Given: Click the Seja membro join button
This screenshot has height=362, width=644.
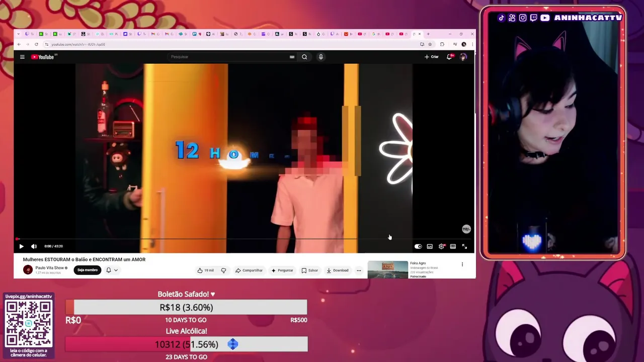Looking at the screenshot, I should click(x=87, y=270).
